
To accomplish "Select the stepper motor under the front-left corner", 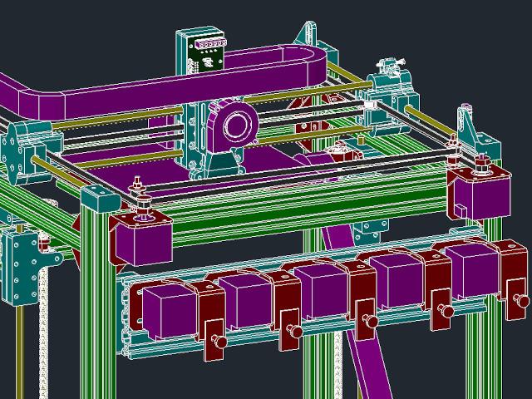I will tap(144, 243).
